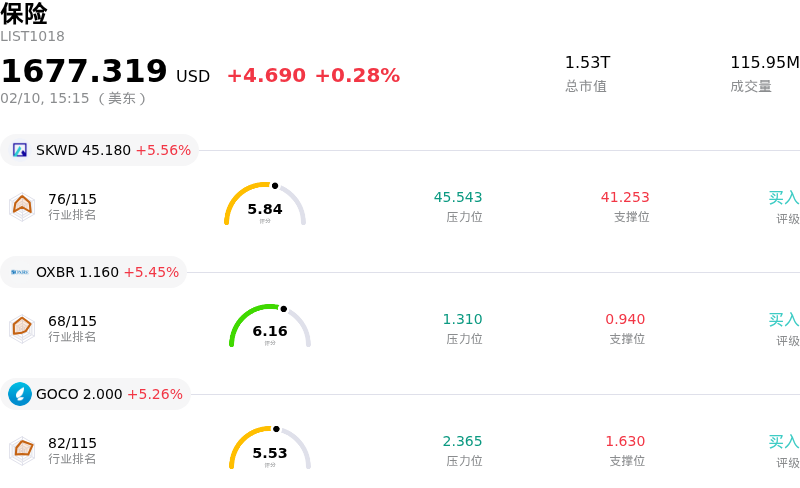Click the radar chart icon beside 68/115

pyautogui.click(x=22, y=328)
